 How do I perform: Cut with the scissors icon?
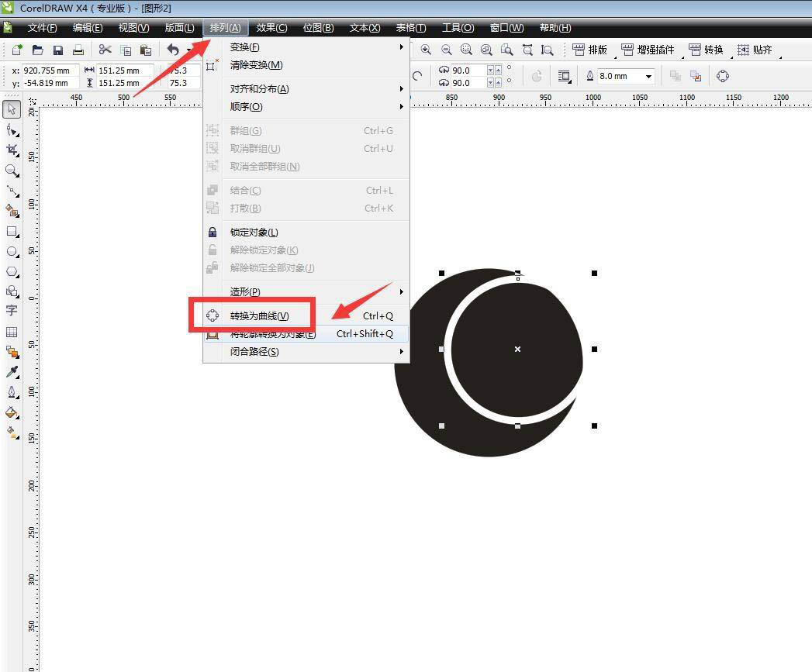105,50
